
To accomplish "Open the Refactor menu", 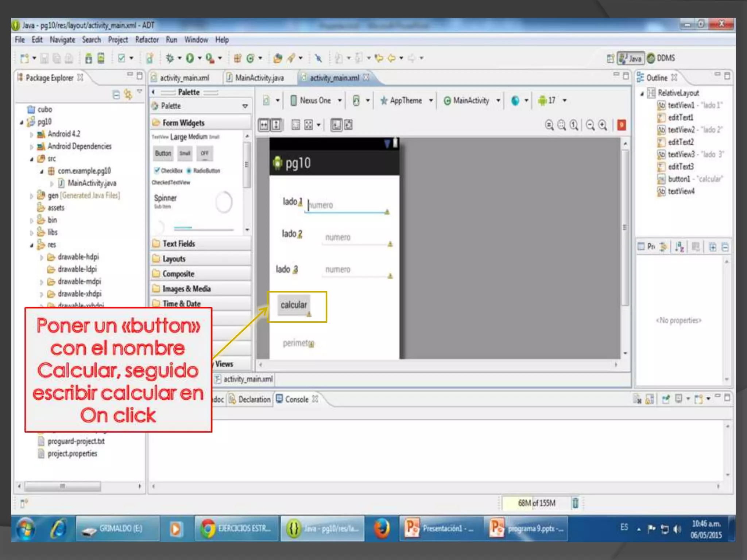I will pyautogui.click(x=147, y=40).
